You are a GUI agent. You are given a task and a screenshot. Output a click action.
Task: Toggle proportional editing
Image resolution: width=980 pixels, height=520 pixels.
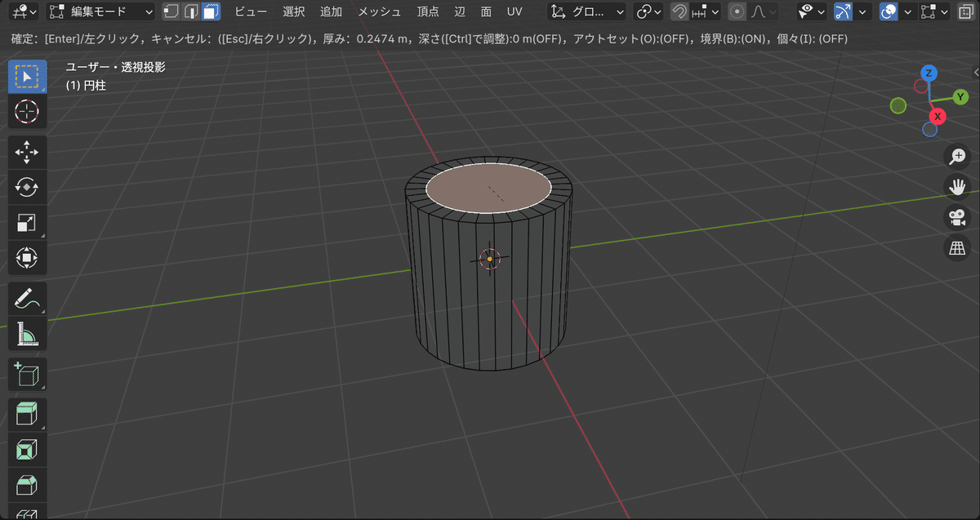[x=737, y=11]
